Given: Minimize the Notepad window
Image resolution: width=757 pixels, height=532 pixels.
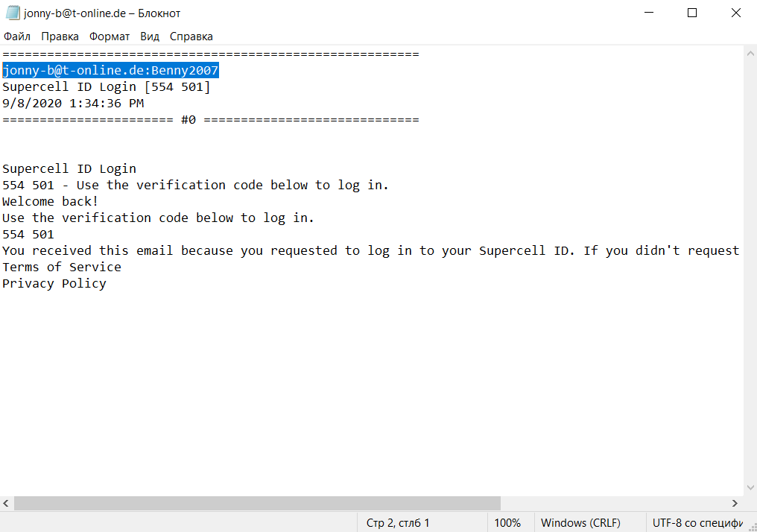Looking at the screenshot, I should coord(649,13).
